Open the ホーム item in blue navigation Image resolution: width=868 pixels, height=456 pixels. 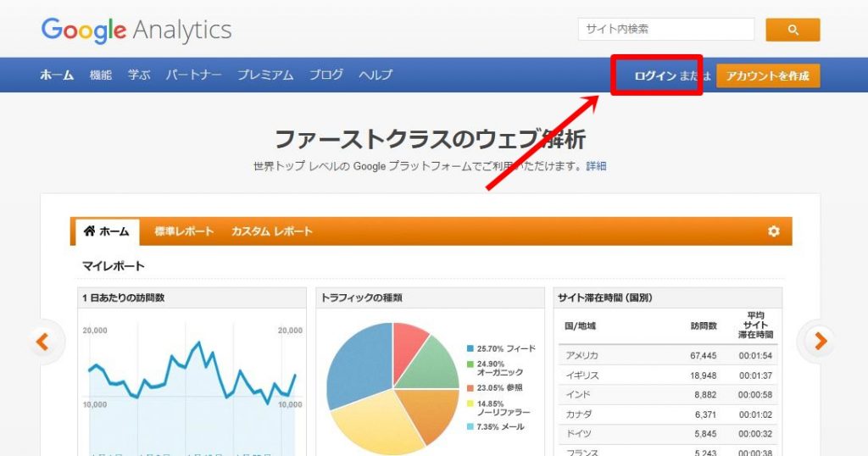tap(57, 75)
